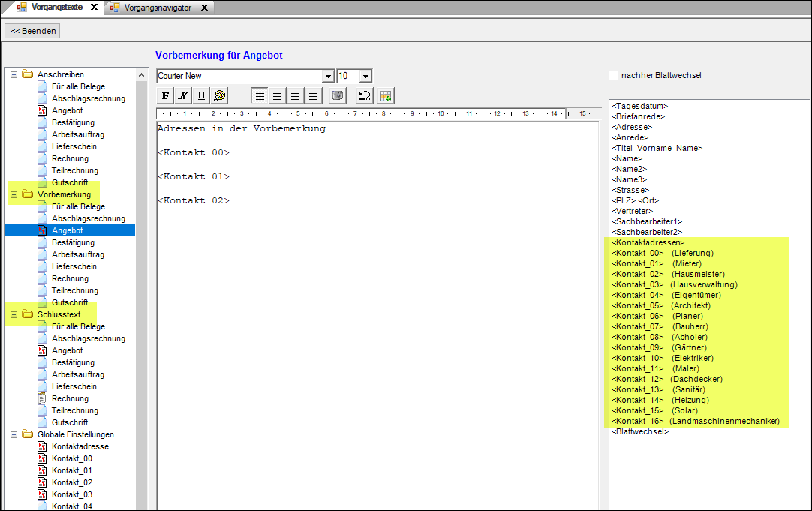Align text right
Screen dimensions: 812x511
click(296, 95)
